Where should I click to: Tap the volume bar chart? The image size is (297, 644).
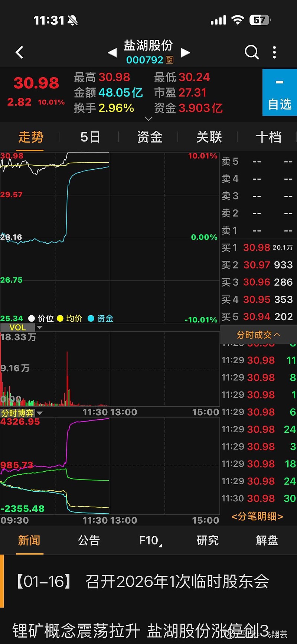[x=110, y=369]
